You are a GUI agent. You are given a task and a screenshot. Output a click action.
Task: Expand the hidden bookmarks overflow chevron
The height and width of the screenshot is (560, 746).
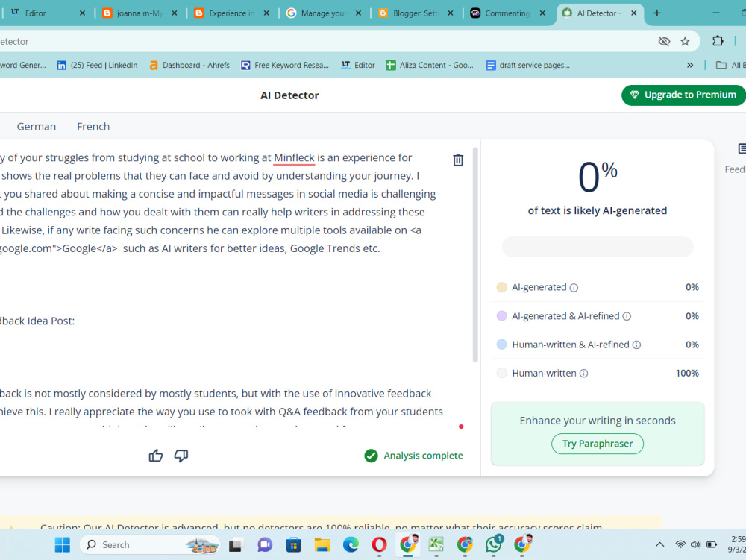pyautogui.click(x=690, y=65)
